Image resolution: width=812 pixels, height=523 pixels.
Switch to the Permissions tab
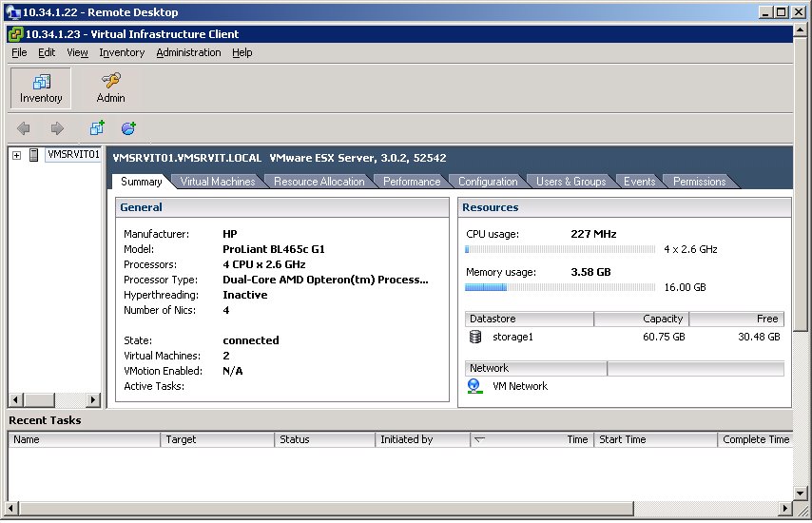[699, 182]
